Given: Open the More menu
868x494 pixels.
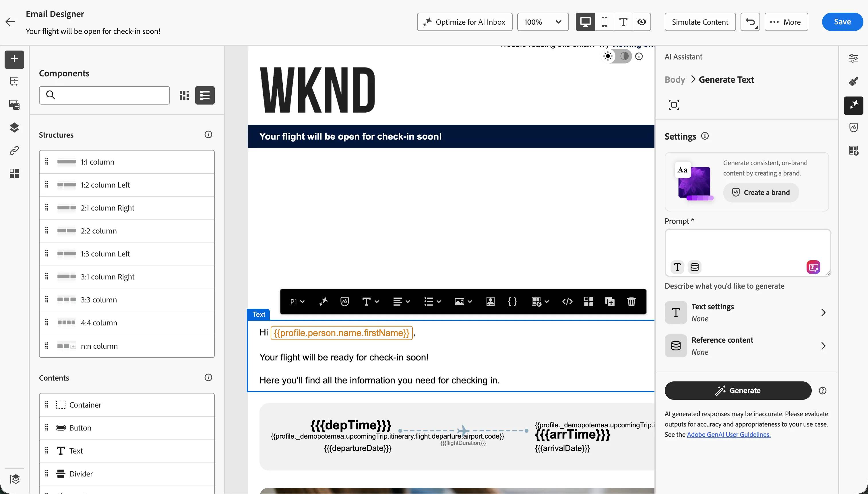Looking at the screenshot, I should pyautogui.click(x=786, y=22).
